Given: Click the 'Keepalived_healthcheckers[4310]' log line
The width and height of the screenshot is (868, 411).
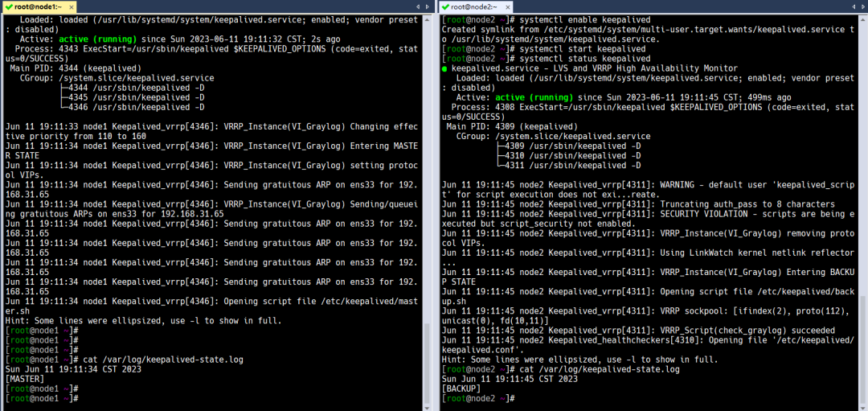Looking at the screenshot, I should point(649,344).
